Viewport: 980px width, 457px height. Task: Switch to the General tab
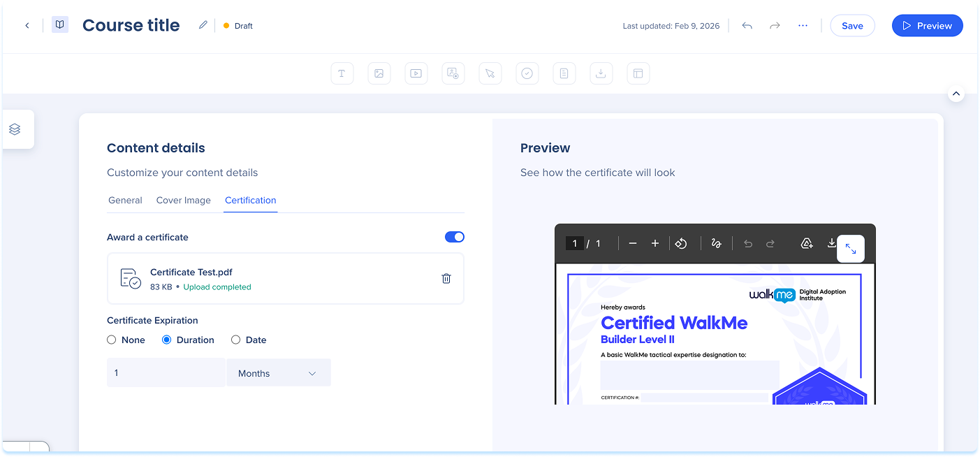125,200
